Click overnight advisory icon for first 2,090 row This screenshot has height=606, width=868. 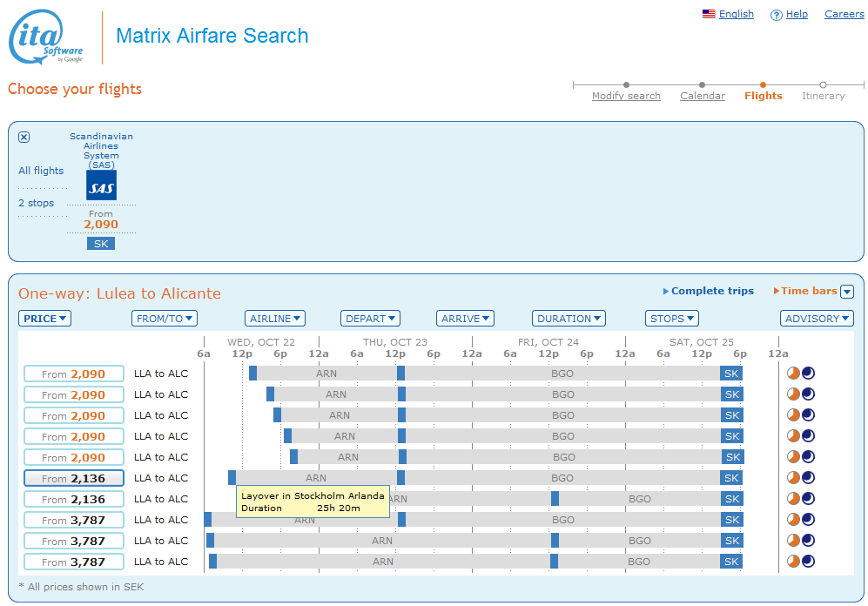[808, 373]
